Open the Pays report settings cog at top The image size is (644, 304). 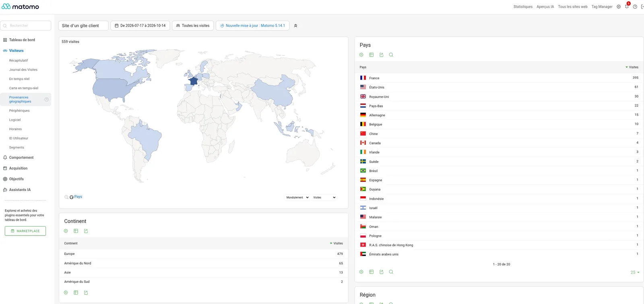tap(361, 55)
